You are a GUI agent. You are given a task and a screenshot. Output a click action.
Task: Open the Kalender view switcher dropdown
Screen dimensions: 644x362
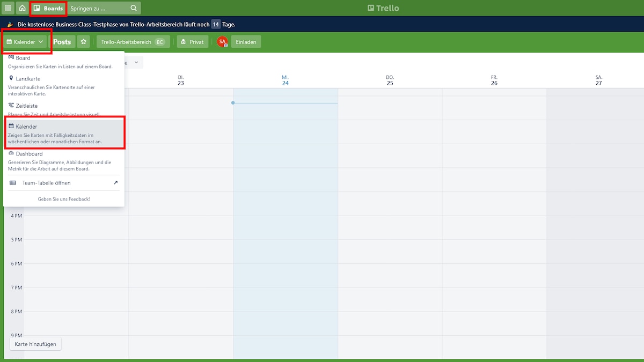pyautogui.click(x=26, y=41)
